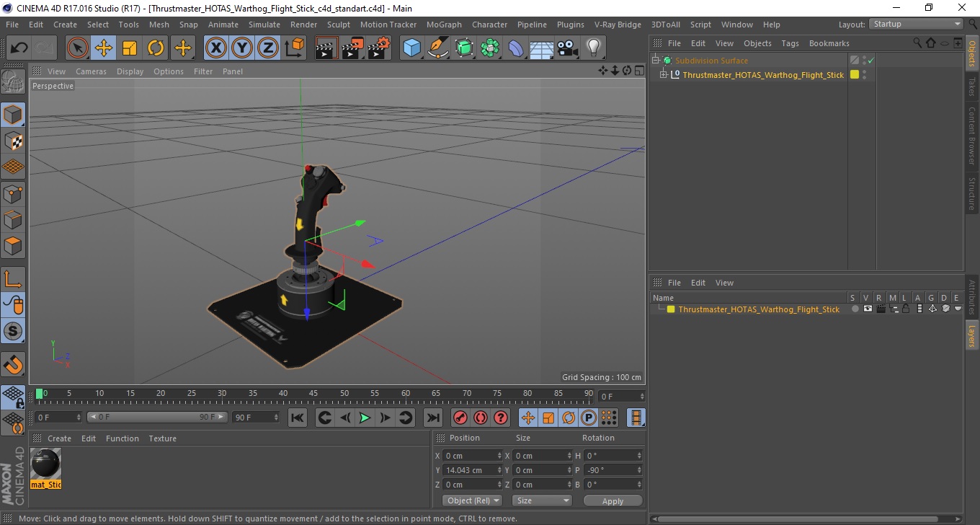Open the V-Ray Bridge menu

[618, 25]
